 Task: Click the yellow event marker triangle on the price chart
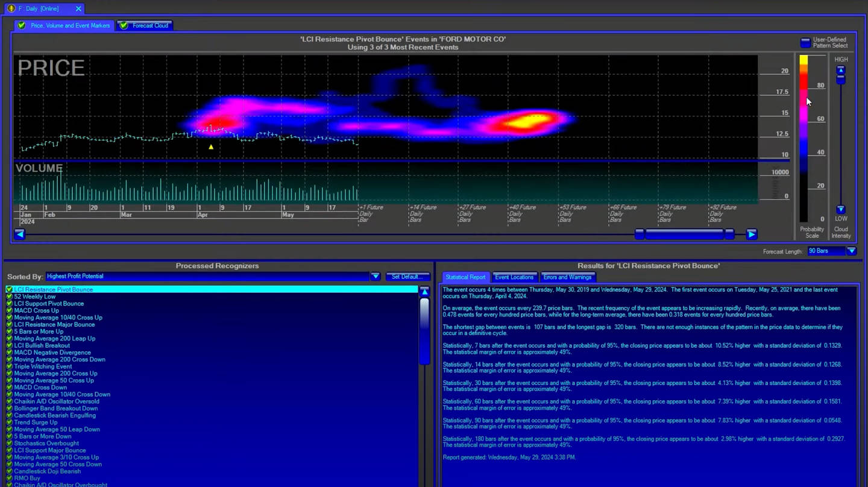pyautogui.click(x=211, y=146)
